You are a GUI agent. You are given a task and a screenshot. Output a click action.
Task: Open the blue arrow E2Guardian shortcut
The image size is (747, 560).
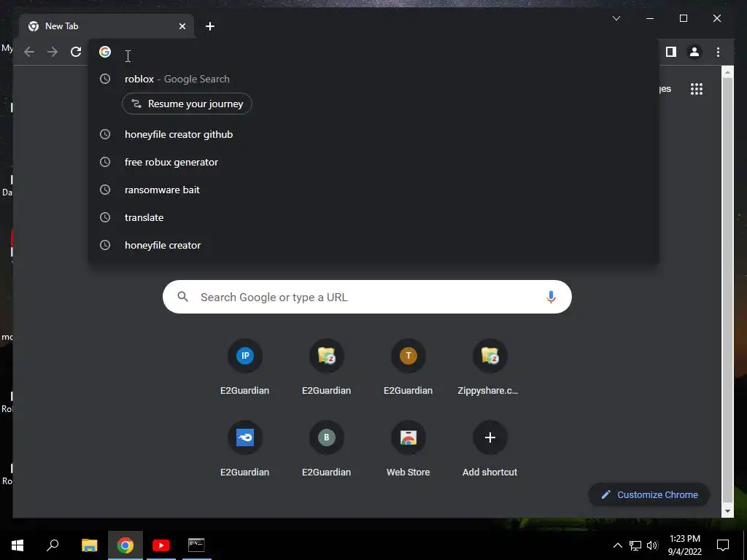[x=245, y=448]
